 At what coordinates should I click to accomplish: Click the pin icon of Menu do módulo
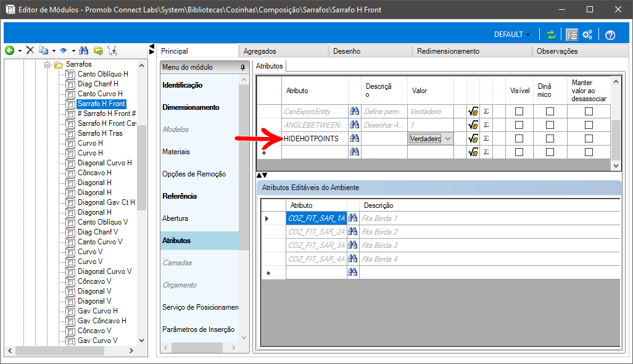242,67
